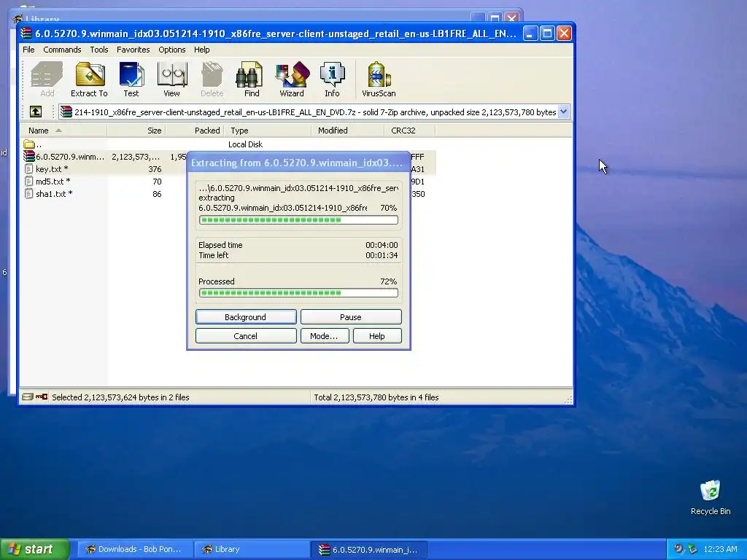This screenshot has height=560, width=747.
Task: Click the Background button in extraction dialog
Action: (x=246, y=317)
